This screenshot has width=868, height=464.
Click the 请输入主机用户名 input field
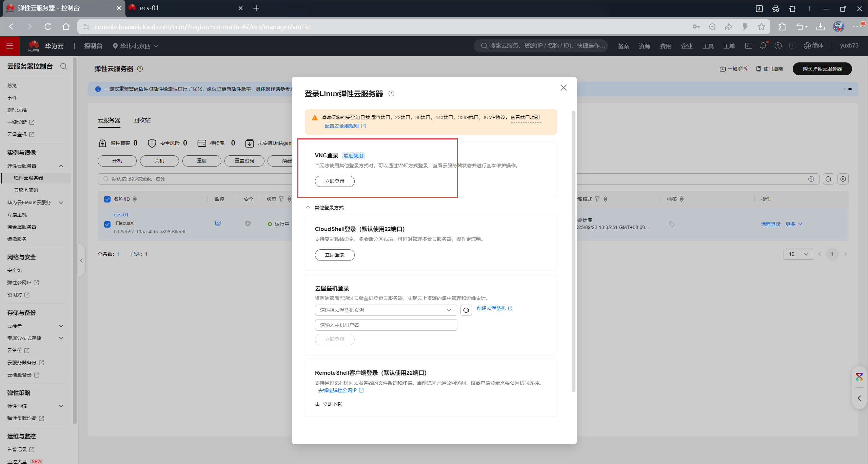click(386, 325)
